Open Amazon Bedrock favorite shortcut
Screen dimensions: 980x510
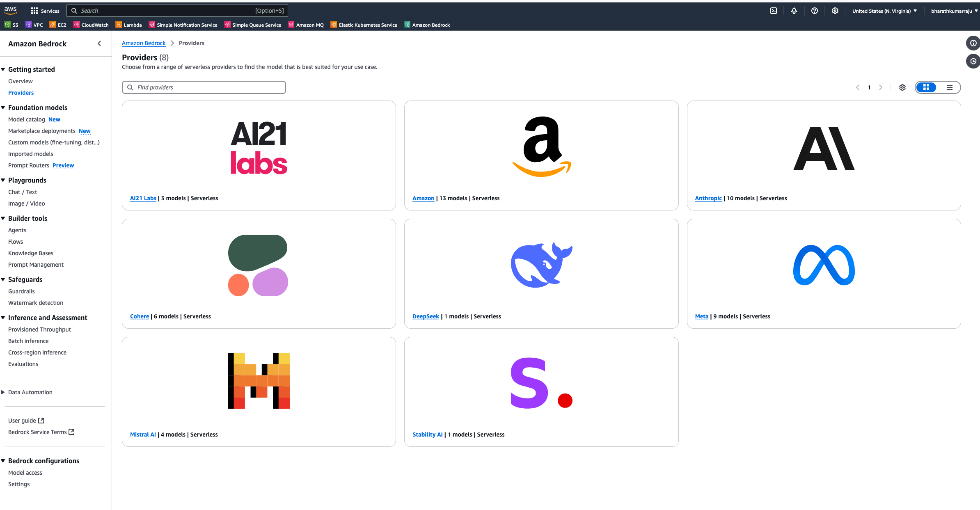coord(427,25)
